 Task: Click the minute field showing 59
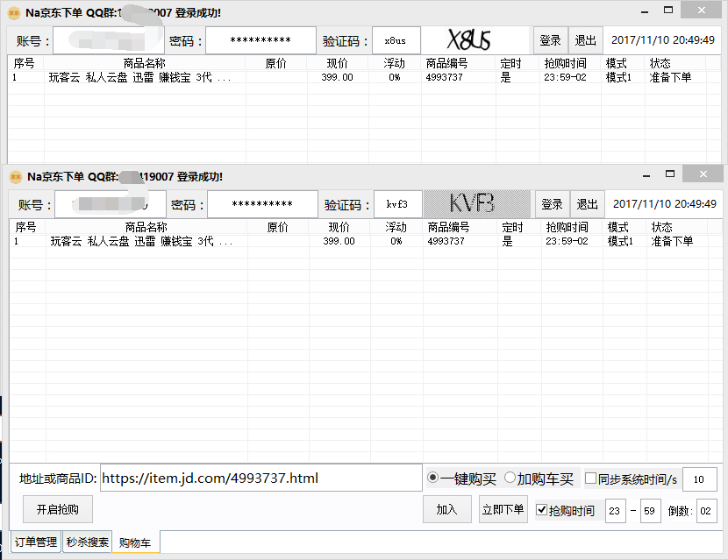click(x=650, y=511)
